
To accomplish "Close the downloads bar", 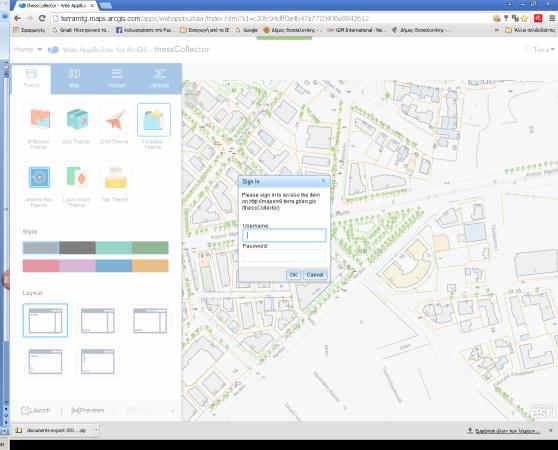I will (x=551, y=430).
